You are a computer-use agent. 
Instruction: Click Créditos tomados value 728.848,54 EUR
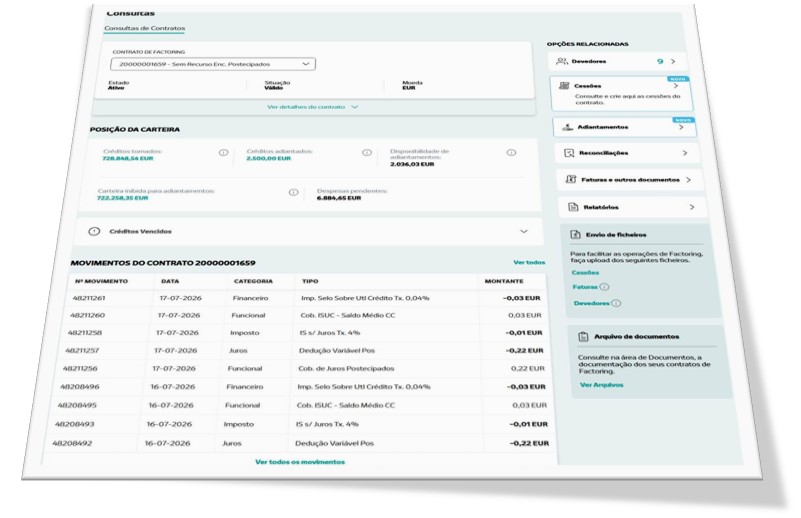tap(128, 159)
